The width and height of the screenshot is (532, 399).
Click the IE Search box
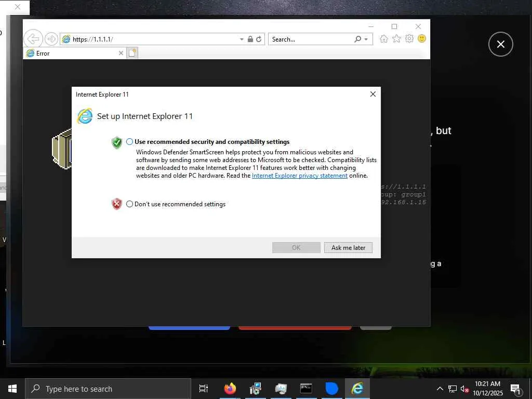click(x=311, y=39)
